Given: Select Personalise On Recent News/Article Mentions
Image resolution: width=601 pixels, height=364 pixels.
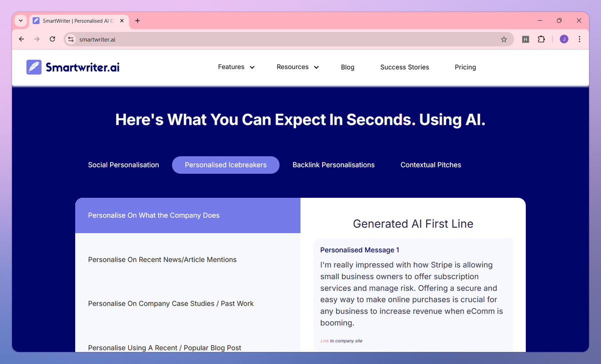Looking at the screenshot, I should [x=162, y=259].
